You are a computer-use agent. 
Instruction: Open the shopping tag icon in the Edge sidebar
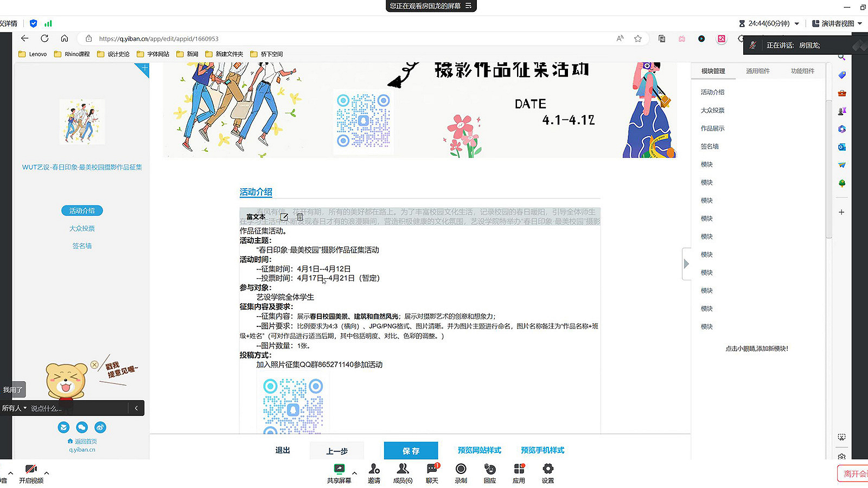pos(842,75)
